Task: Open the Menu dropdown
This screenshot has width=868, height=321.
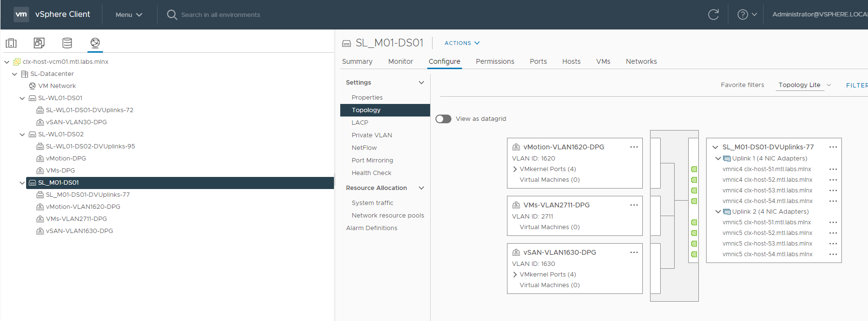Action: 129,15
